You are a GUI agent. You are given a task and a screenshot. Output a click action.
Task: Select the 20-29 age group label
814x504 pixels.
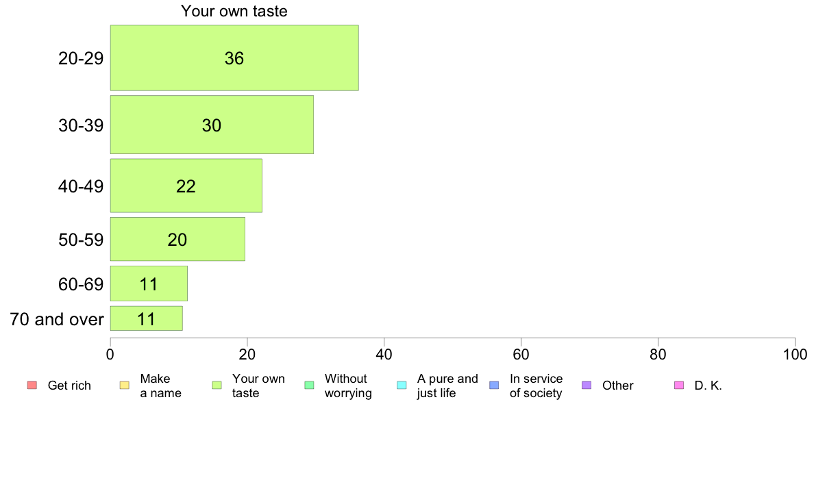(x=81, y=58)
